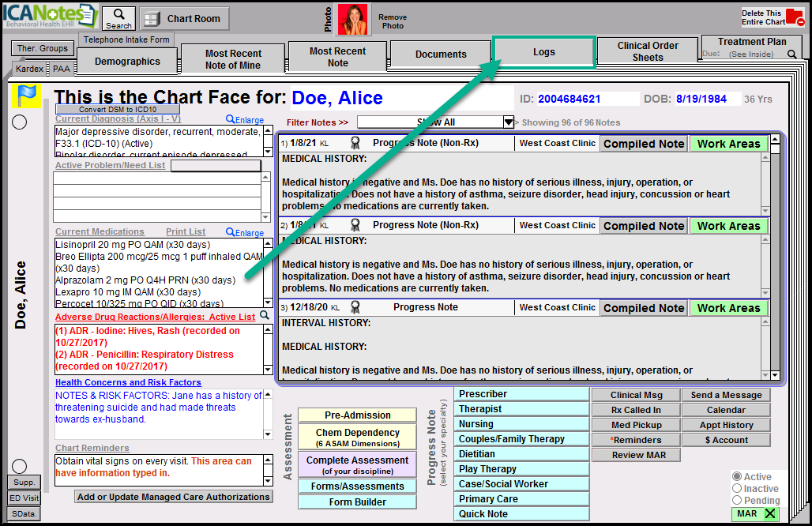The image size is (812, 526).
Task: Select the Active status radio button
Action: click(738, 477)
